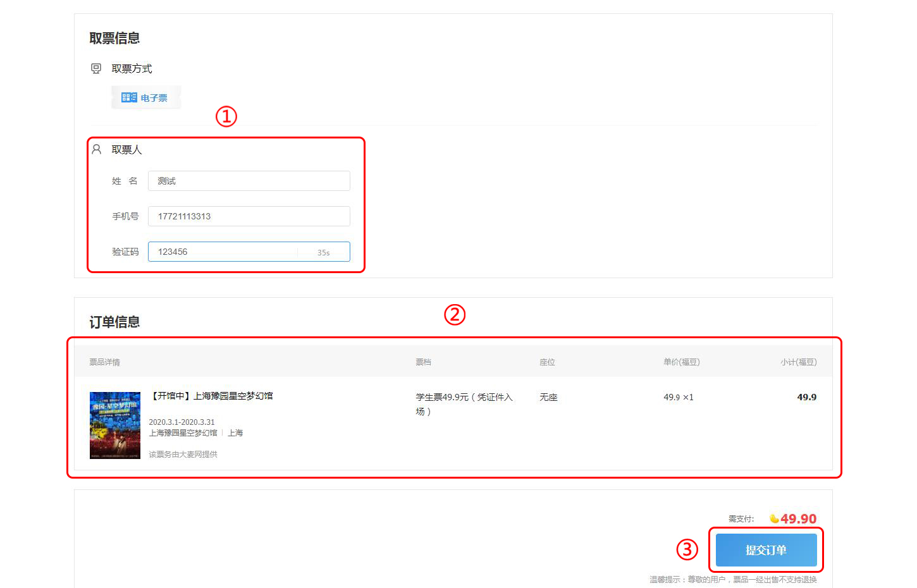917x588 pixels.
Task: Click the event poster thumbnail
Action: point(115,425)
